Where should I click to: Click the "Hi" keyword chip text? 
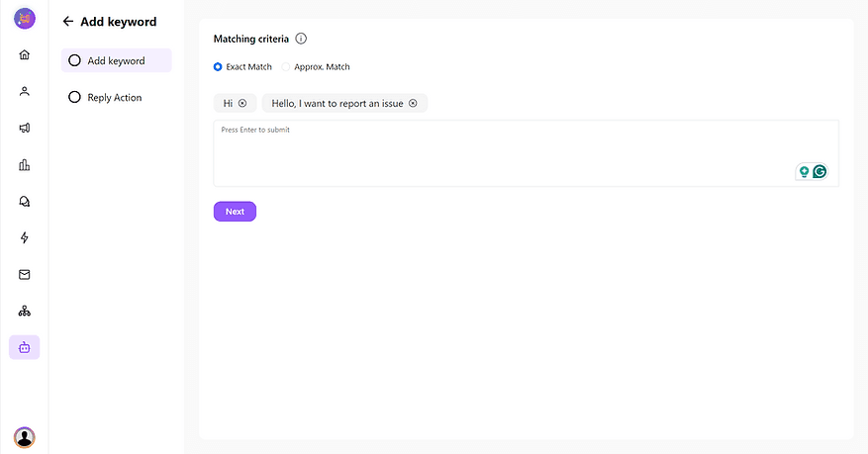(x=228, y=104)
